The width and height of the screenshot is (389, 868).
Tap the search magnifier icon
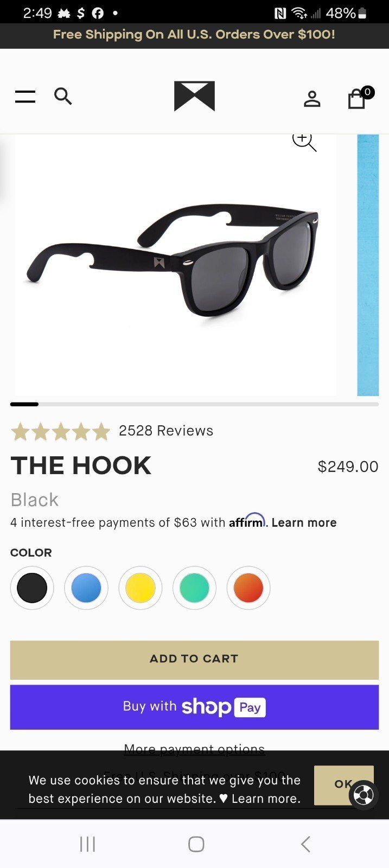[63, 96]
